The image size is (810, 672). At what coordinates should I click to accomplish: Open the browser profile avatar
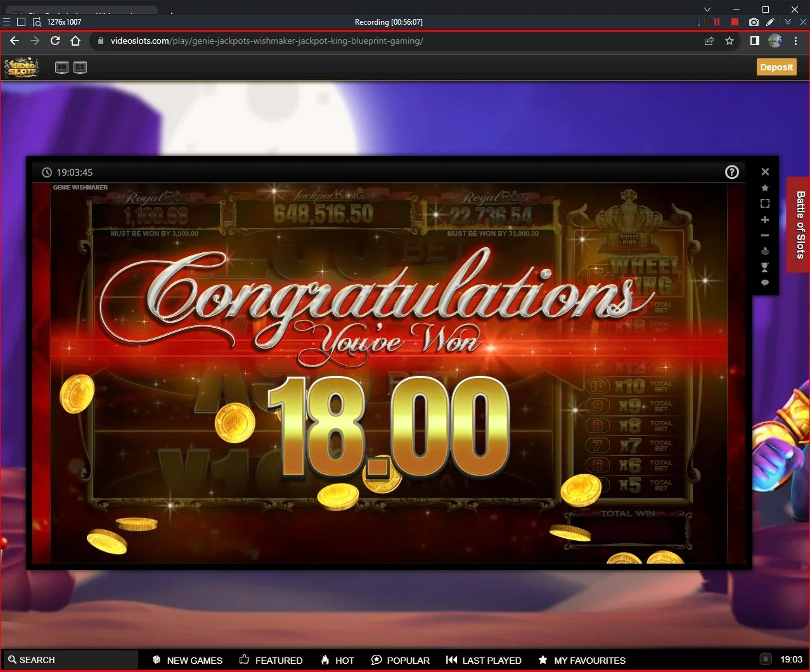775,41
